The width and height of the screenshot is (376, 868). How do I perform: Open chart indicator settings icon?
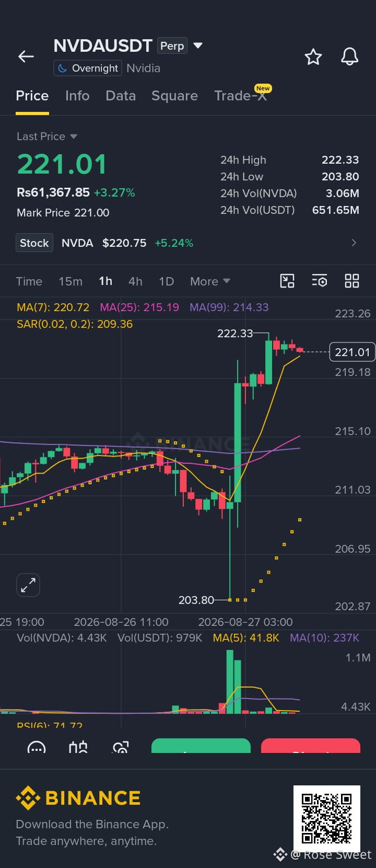319,281
